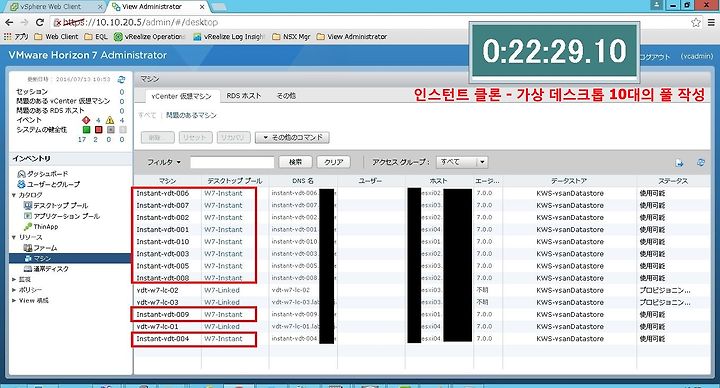
Task: Click red system health indicator
Action: (x=98, y=130)
